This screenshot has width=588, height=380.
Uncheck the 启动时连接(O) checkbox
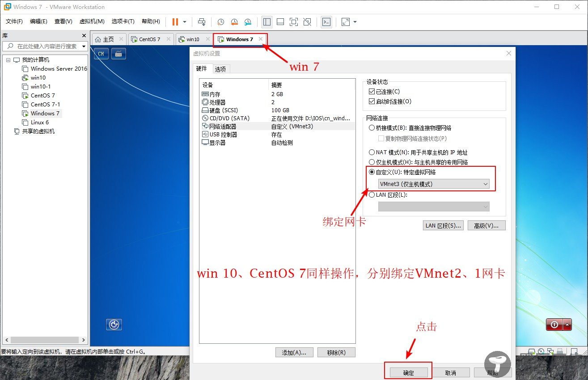coord(372,101)
